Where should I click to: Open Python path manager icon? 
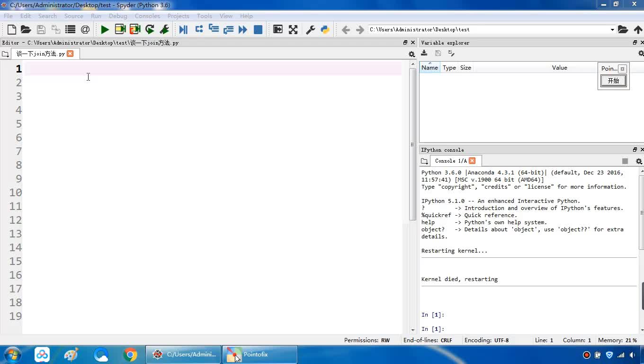pyautogui.click(x=325, y=29)
